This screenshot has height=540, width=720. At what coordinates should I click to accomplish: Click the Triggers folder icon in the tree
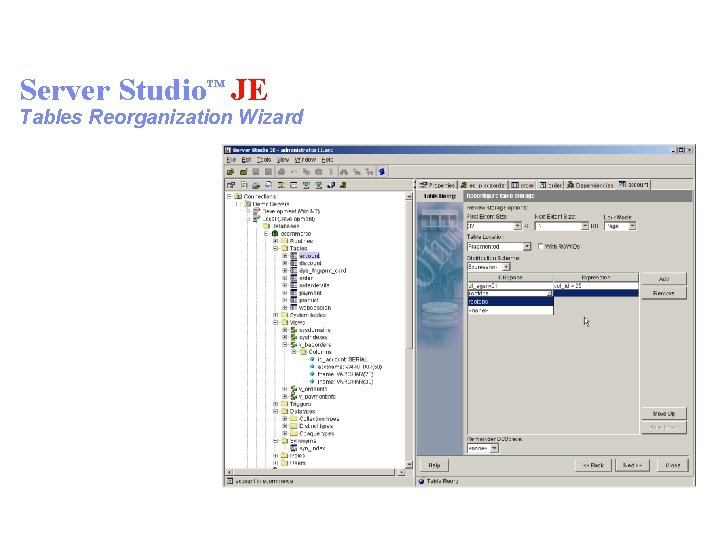[x=284, y=404]
